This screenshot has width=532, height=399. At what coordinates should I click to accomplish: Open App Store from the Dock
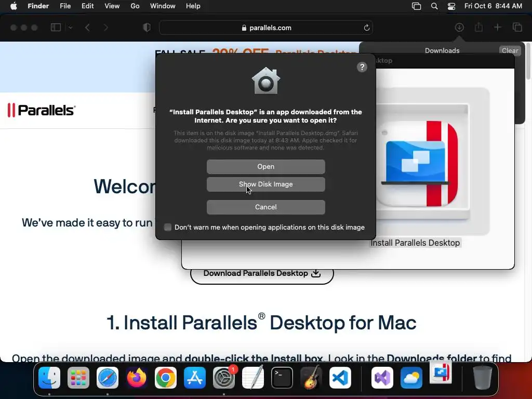coord(195,378)
